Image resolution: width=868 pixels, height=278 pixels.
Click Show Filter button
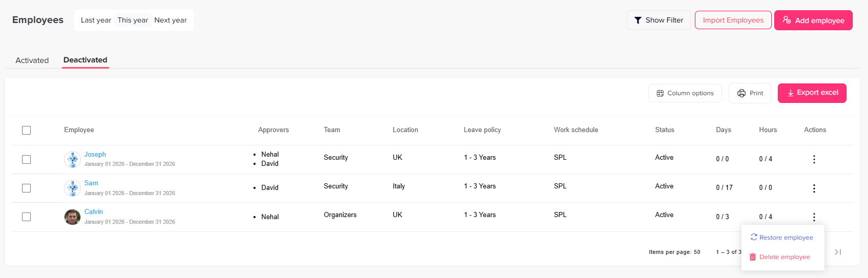click(659, 20)
